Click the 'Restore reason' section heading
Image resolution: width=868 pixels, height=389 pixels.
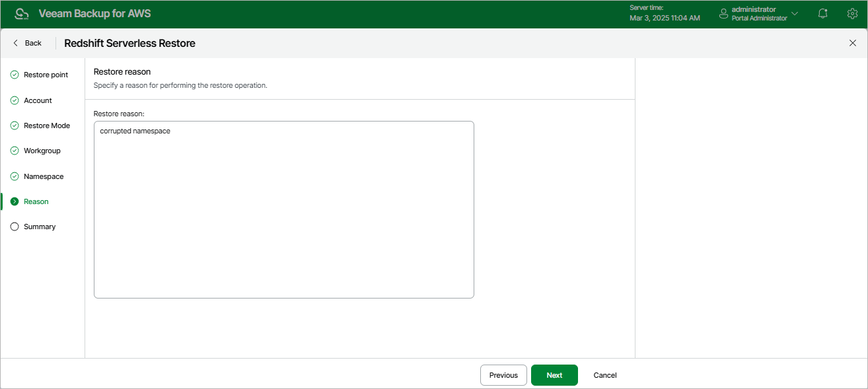coord(122,71)
